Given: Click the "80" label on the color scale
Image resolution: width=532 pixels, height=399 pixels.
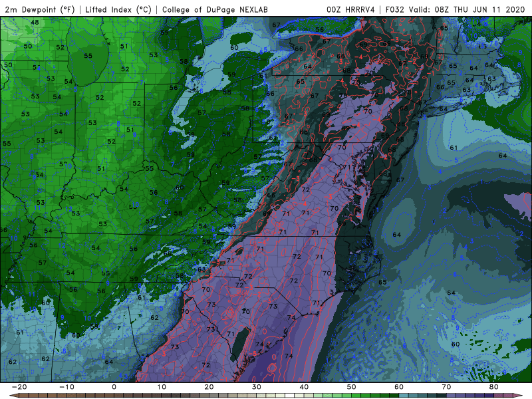Looking at the screenshot, I should coord(494,387).
